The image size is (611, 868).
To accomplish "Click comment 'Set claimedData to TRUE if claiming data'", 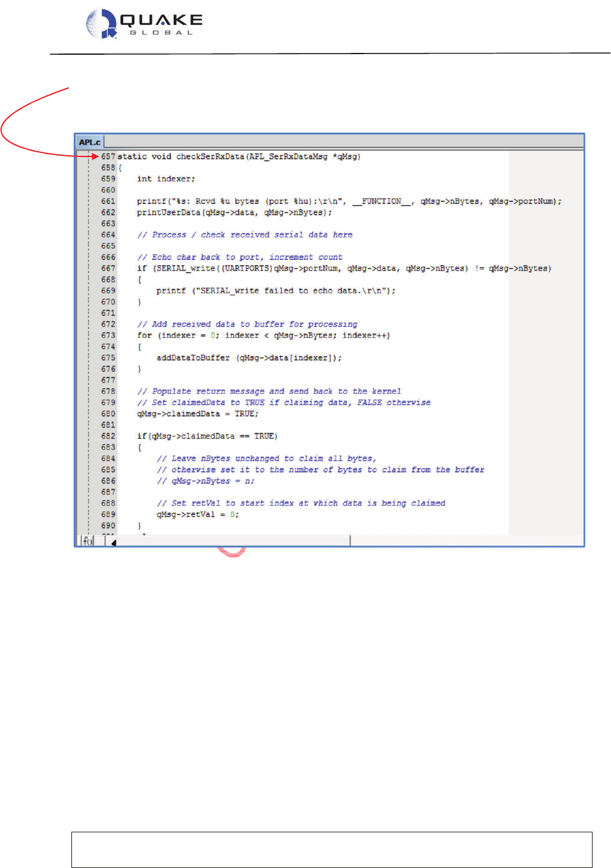I will pyautogui.click(x=284, y=403).
